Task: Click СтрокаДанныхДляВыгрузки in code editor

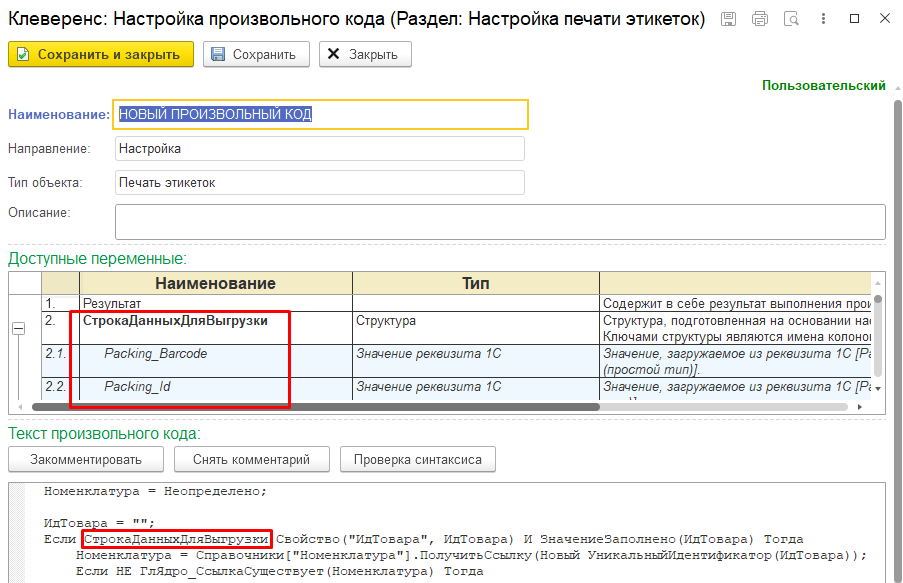Action: 177,539
